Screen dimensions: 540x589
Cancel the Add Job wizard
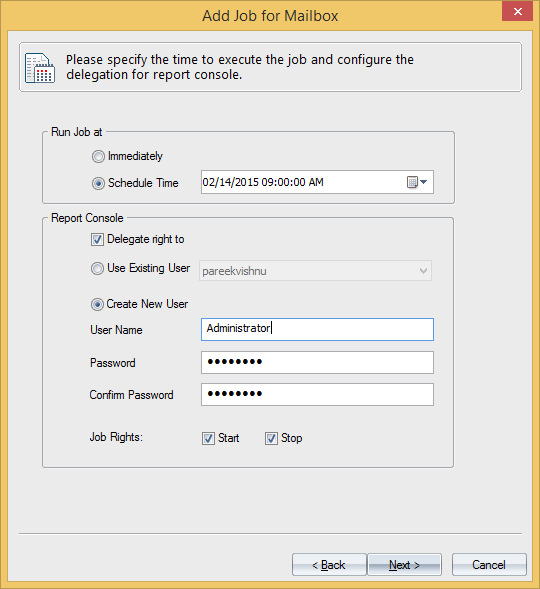[x=489, y=565]
